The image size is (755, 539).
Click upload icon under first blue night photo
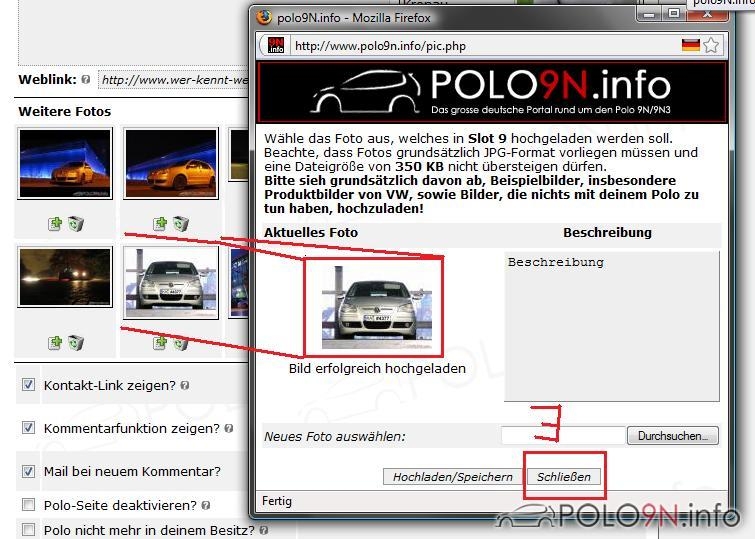[55, 223]
